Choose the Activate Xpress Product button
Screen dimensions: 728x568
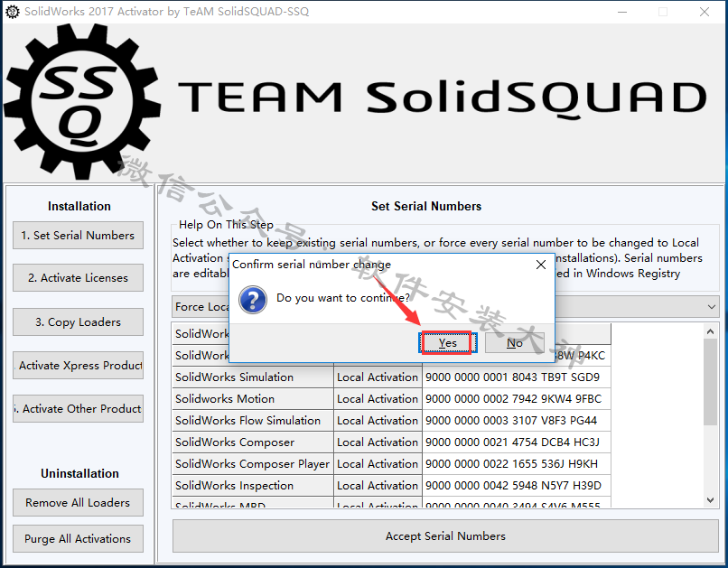tap(78, 365)
